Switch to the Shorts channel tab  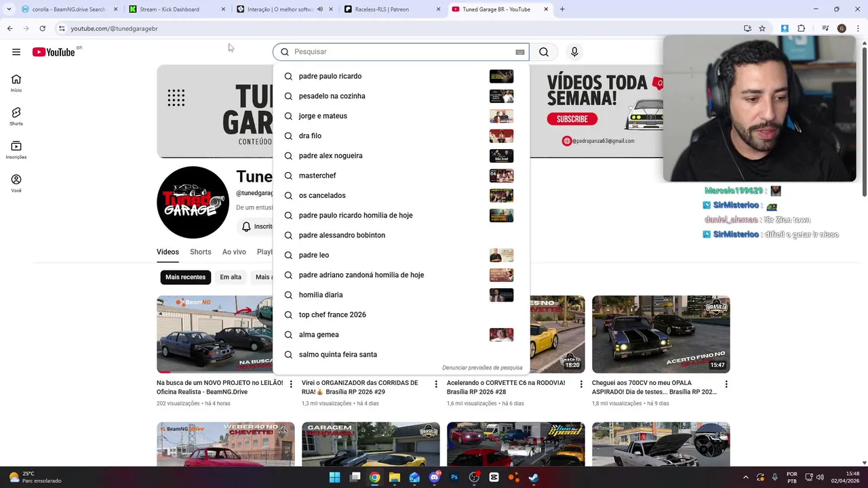pos(200,252)
